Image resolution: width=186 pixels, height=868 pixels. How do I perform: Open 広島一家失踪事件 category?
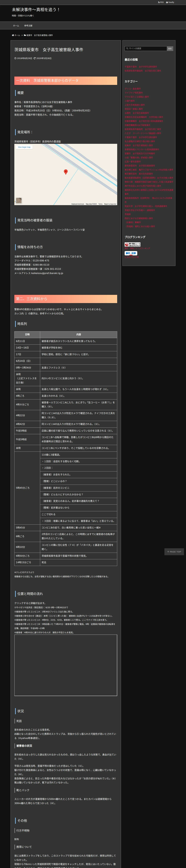(x=133, y=161)
